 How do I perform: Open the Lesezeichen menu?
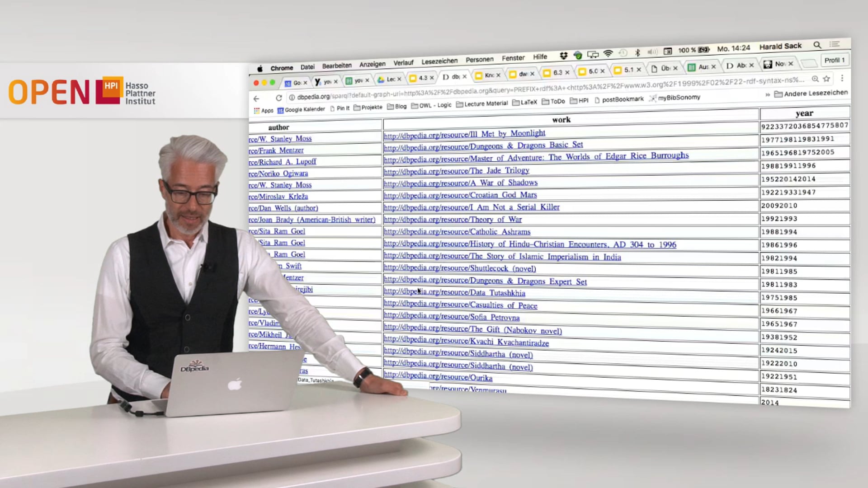click(439, 61)
